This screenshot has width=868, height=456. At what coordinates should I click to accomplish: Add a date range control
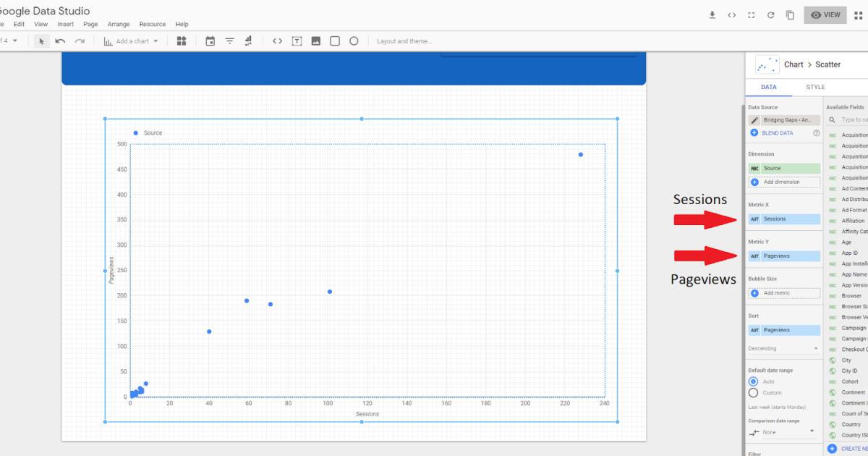point(210,41)
